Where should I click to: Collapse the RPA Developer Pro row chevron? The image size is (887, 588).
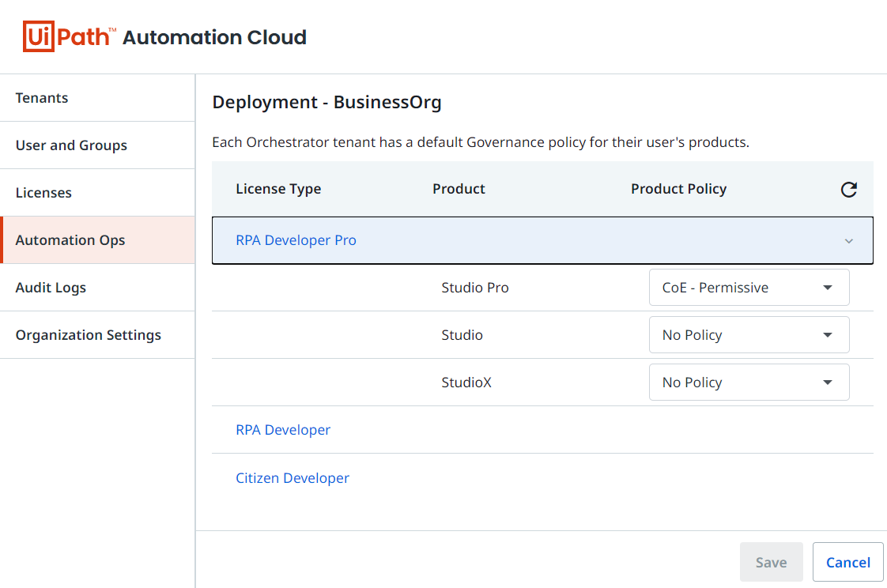[x=848, y=241]
